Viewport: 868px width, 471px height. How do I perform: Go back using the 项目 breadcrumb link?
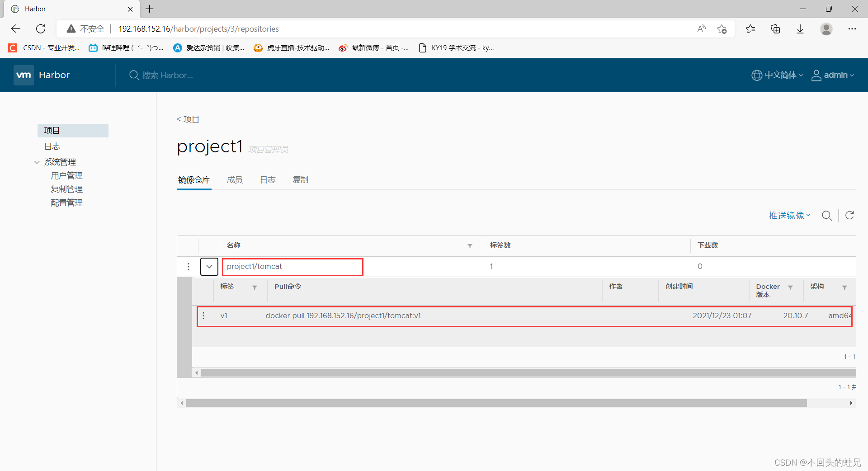(188, 119)
